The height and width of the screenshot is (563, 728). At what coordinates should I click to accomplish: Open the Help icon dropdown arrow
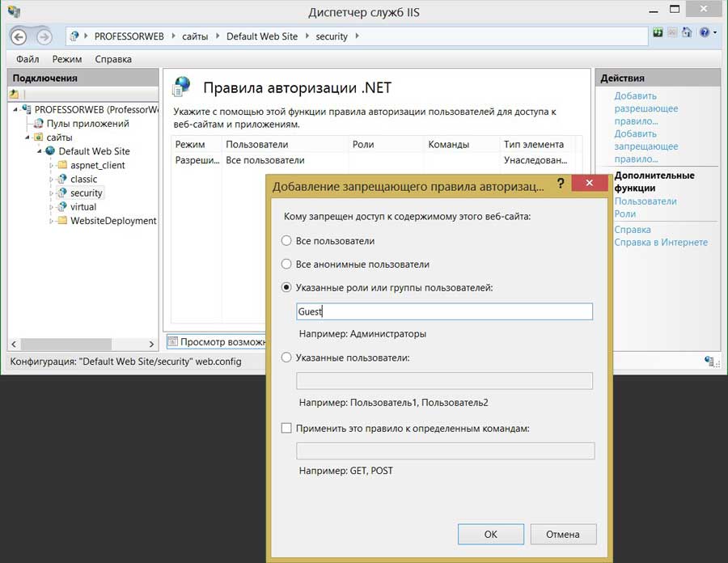tap(715, 32)
